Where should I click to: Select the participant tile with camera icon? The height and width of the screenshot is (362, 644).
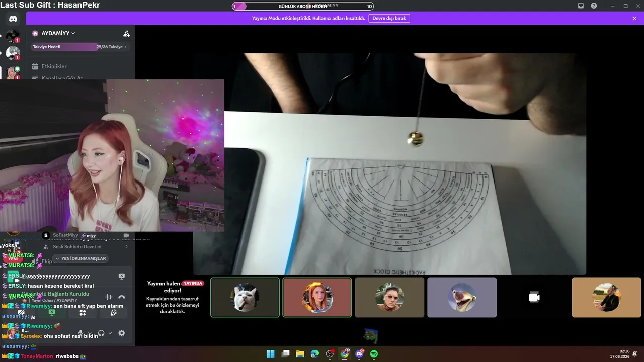[x=534, y=297]
